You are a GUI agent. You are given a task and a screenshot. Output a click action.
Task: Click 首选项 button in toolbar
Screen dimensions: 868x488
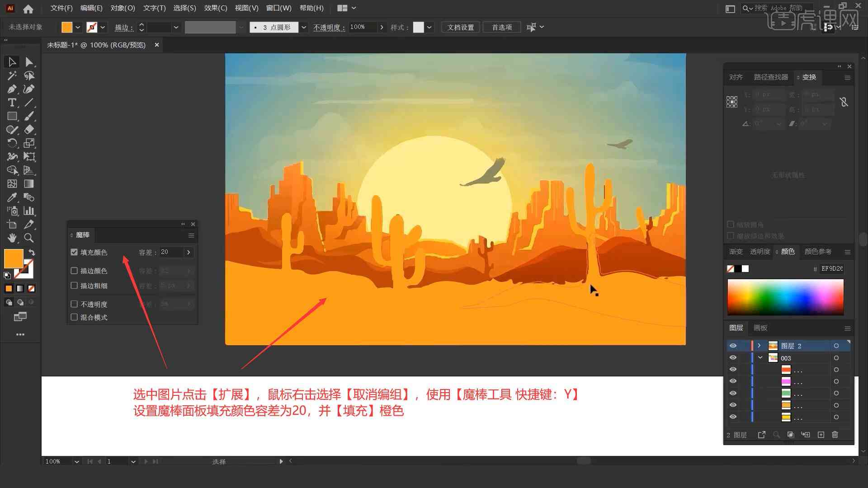(x=501, y=27)
